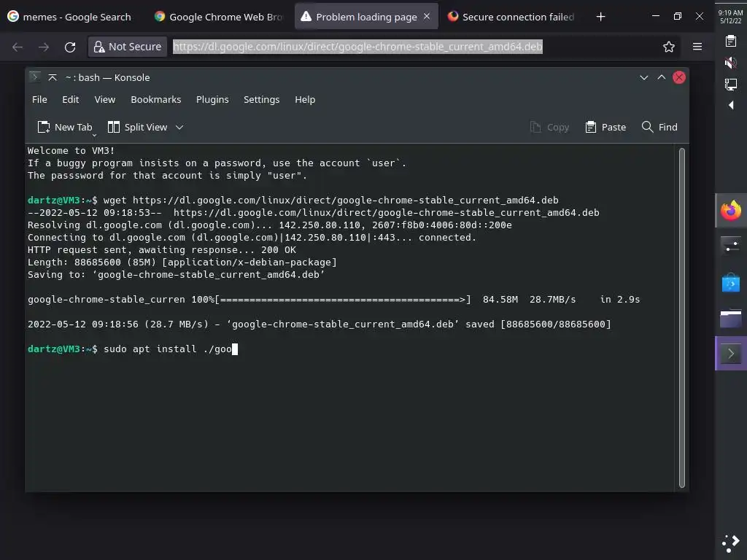Open Konsole Edit menu

(x=71, y=99)
